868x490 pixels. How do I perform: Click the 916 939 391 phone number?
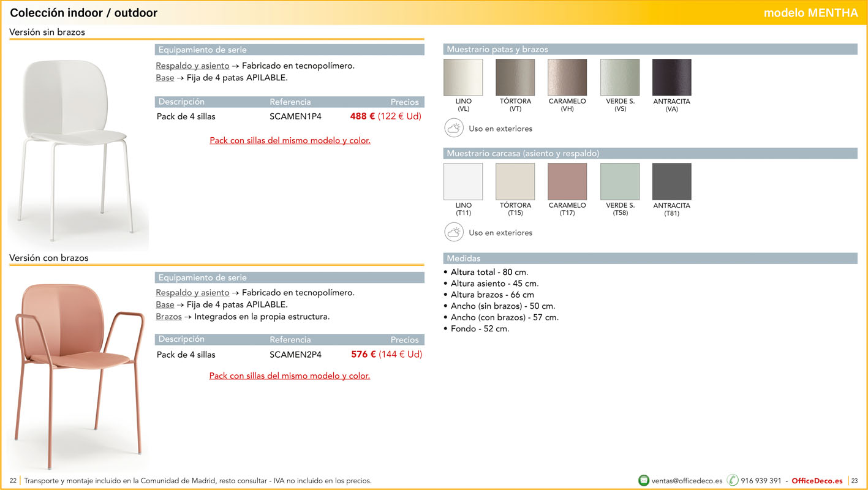761,481
